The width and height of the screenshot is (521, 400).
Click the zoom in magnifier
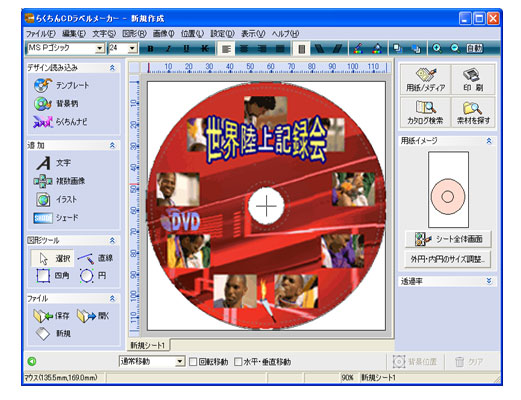[x=437, y=49]
